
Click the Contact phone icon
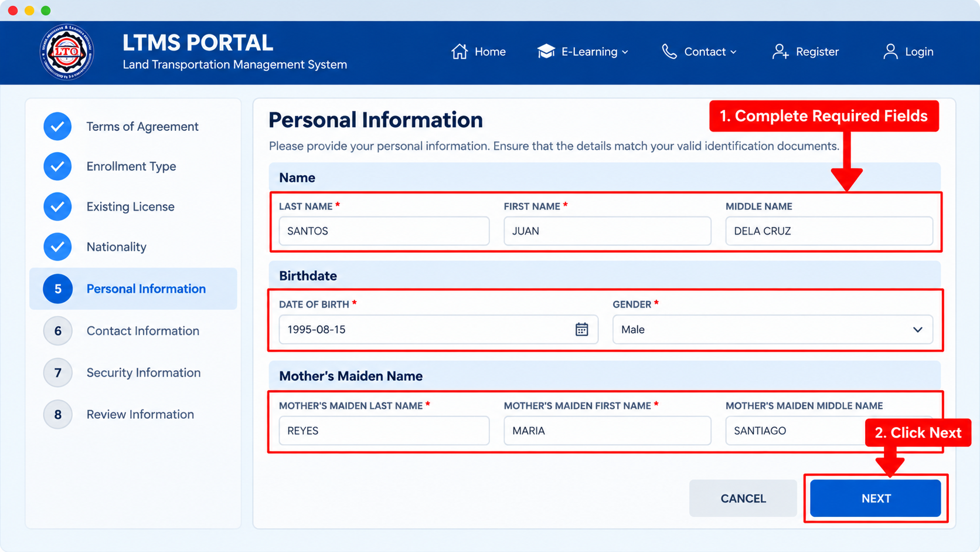(669, 52)
